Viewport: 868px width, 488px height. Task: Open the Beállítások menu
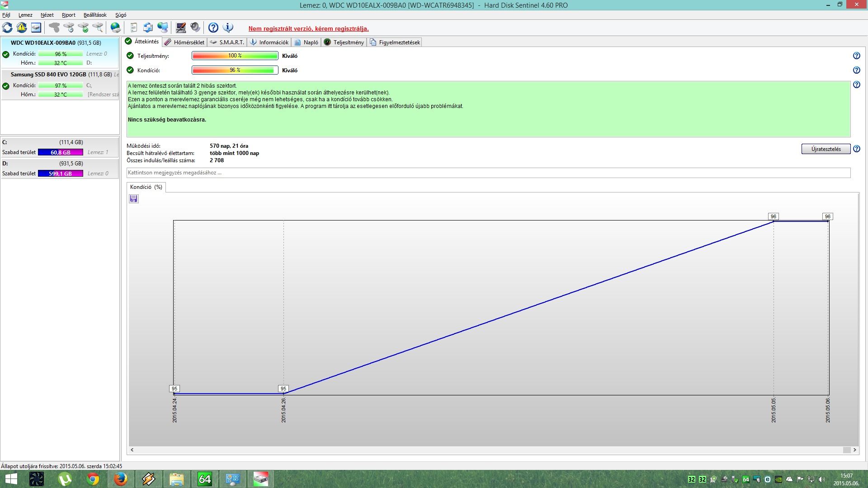[95, 15]
